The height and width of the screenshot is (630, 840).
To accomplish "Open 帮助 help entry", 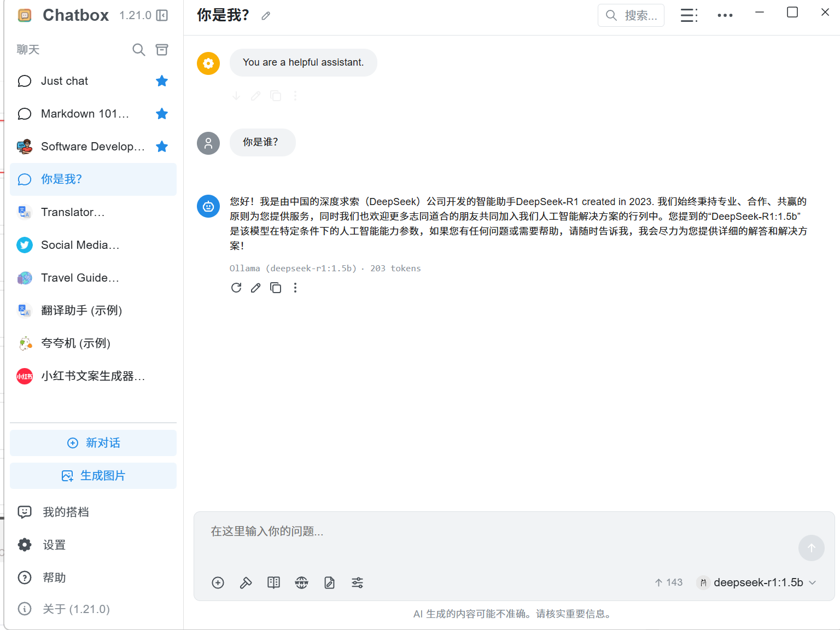I will coord(93,577).
